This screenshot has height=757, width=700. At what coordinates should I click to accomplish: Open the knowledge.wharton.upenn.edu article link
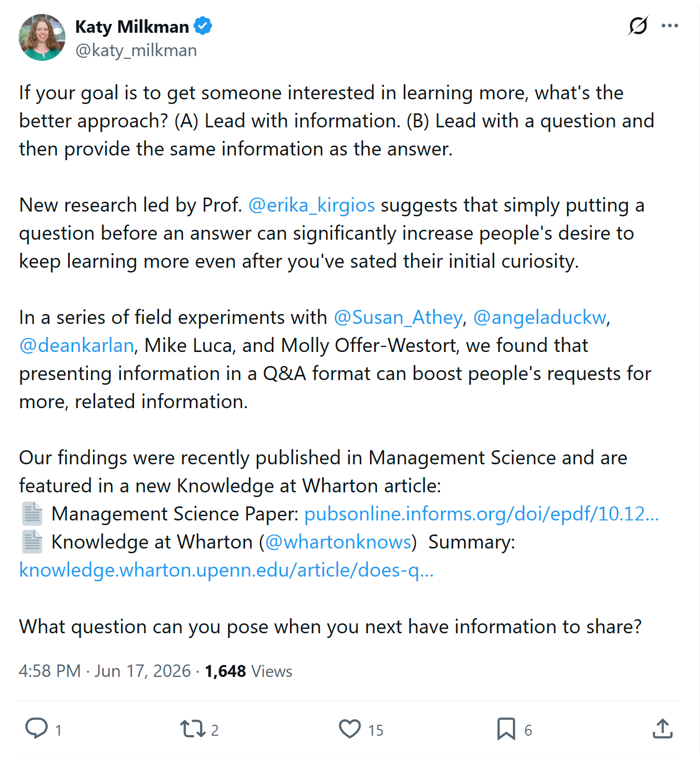[x=226, y=570]
